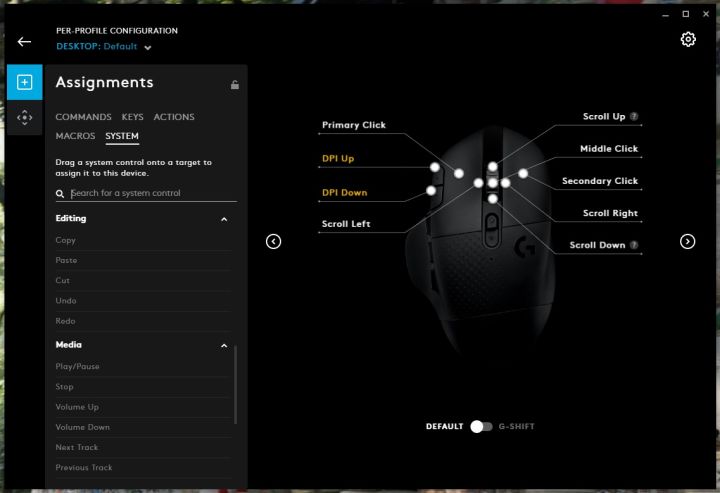Open the sensitivity DPI crosshair sidebar icon
720x493 pixels.
pyautogui.click(x=25, y=118)
